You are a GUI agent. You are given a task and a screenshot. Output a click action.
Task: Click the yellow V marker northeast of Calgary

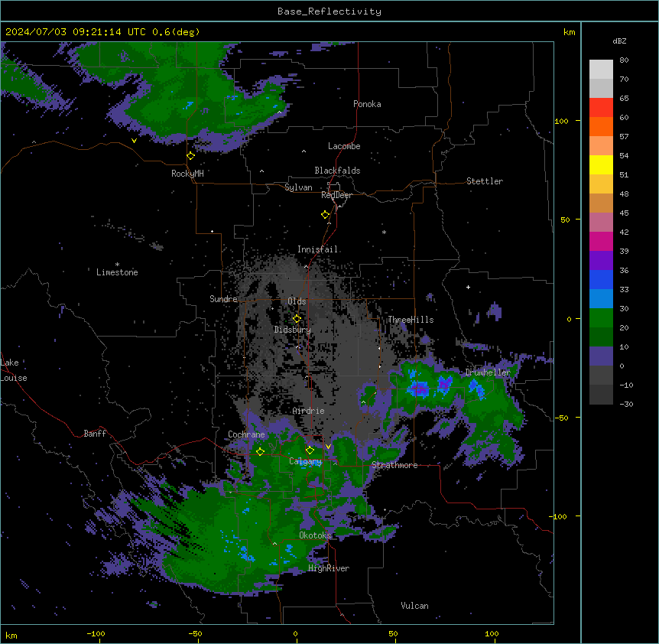click(328, 447)
